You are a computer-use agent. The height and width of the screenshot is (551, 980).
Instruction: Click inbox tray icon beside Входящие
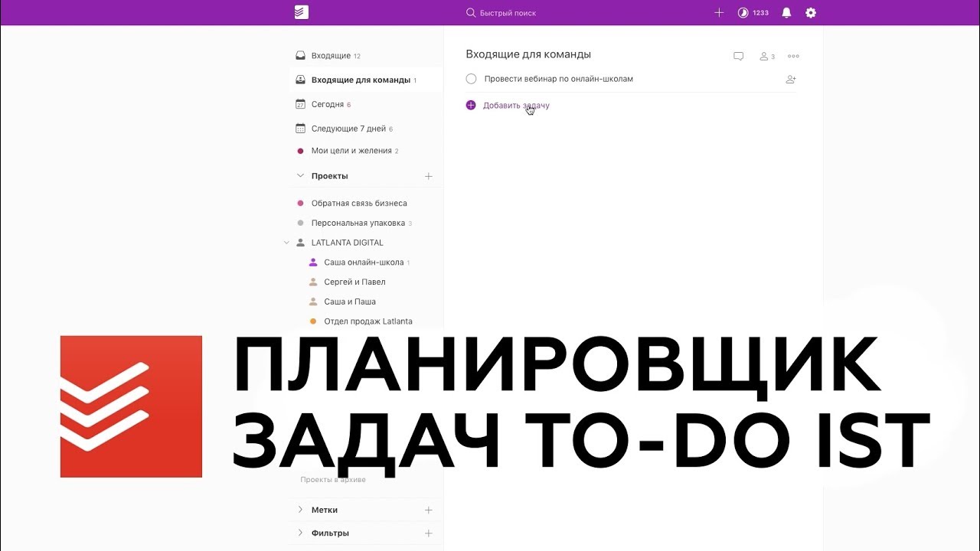[x=301, y=56]
